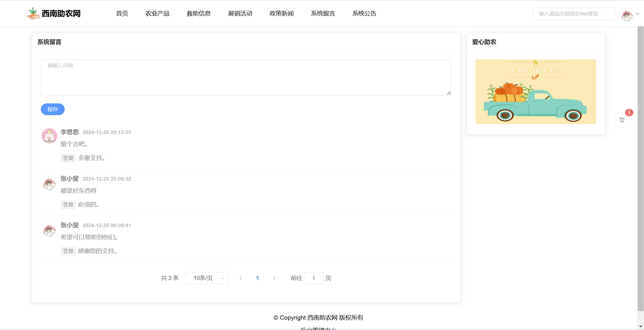Open the 政策新闻 navigation item
644x330 pixels.
point(281,13)
